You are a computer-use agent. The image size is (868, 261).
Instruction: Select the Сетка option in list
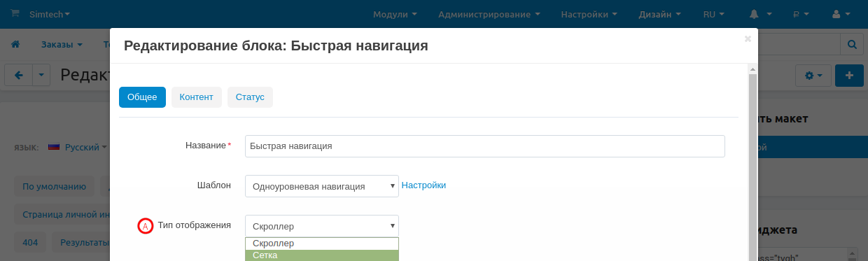[322, 255]
